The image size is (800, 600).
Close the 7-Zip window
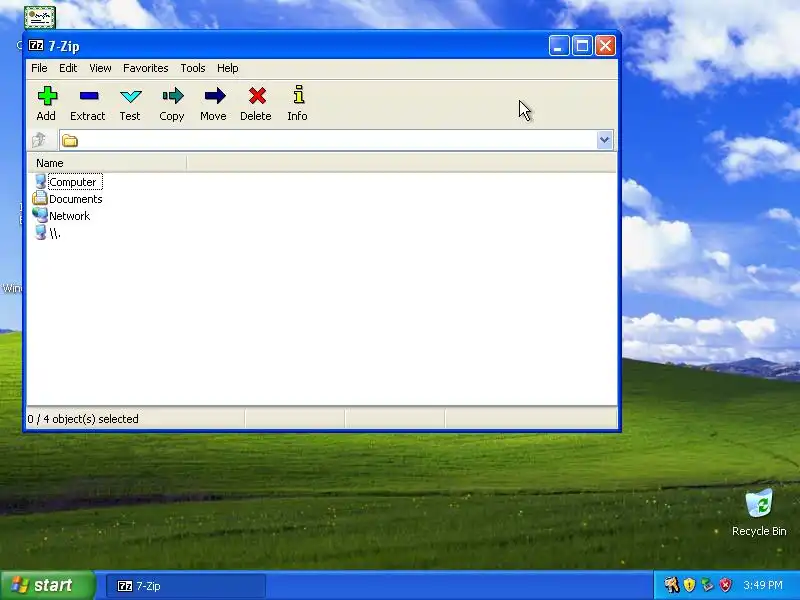(x=606, y=46)
